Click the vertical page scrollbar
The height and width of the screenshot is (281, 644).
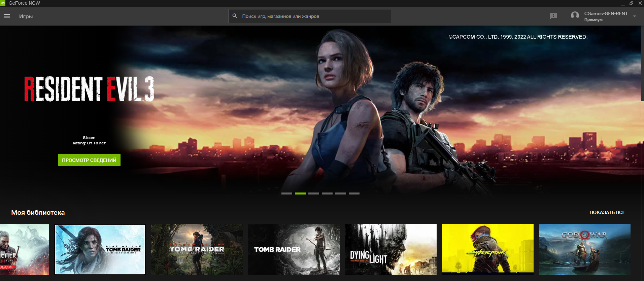pos(642,64)
